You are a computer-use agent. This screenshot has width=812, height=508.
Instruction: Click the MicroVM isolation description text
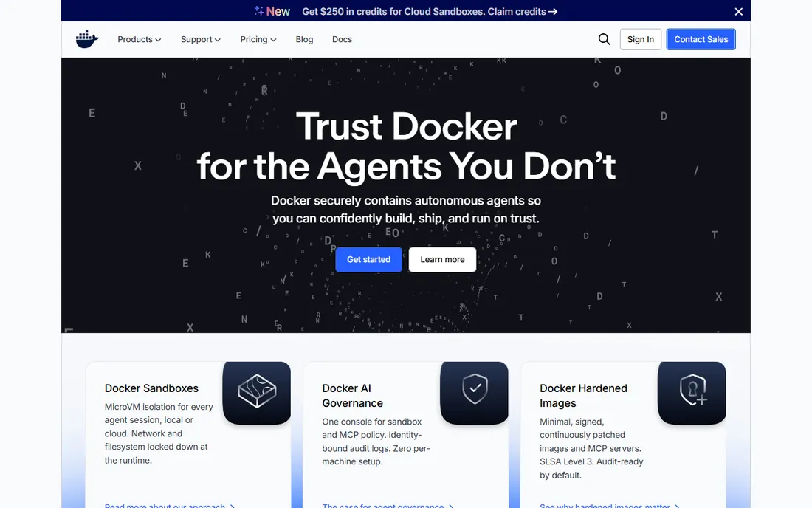pos(159,433)
